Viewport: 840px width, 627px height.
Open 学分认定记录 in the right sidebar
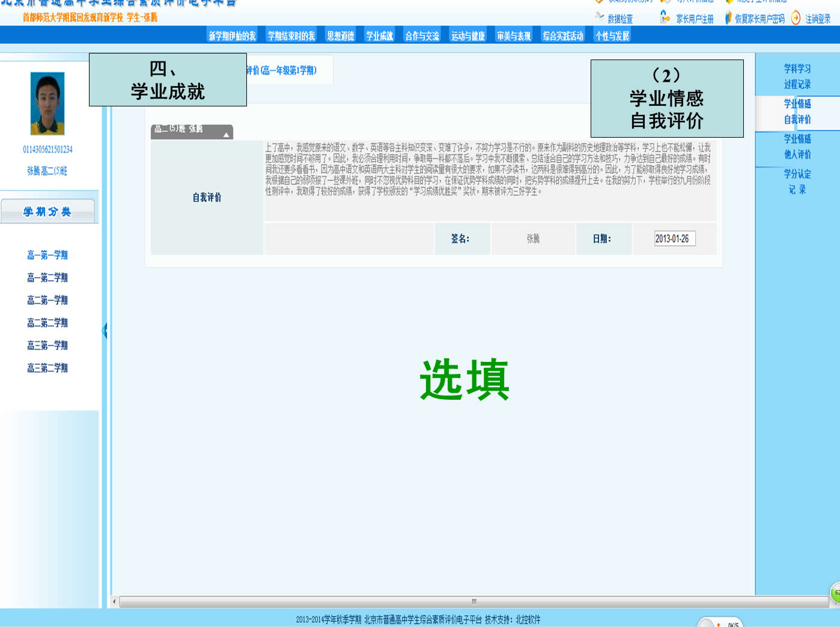click(x=797, y=182)
